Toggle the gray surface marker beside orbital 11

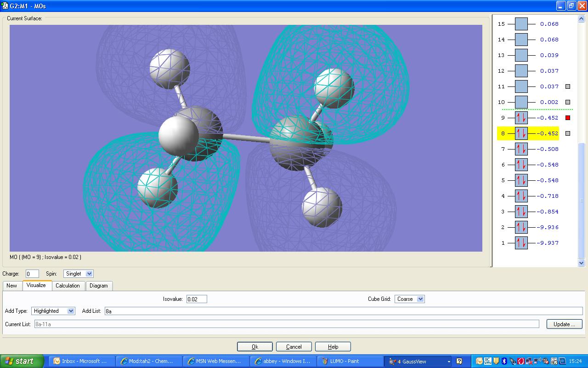pyautogui.click(x=568, y=86)
